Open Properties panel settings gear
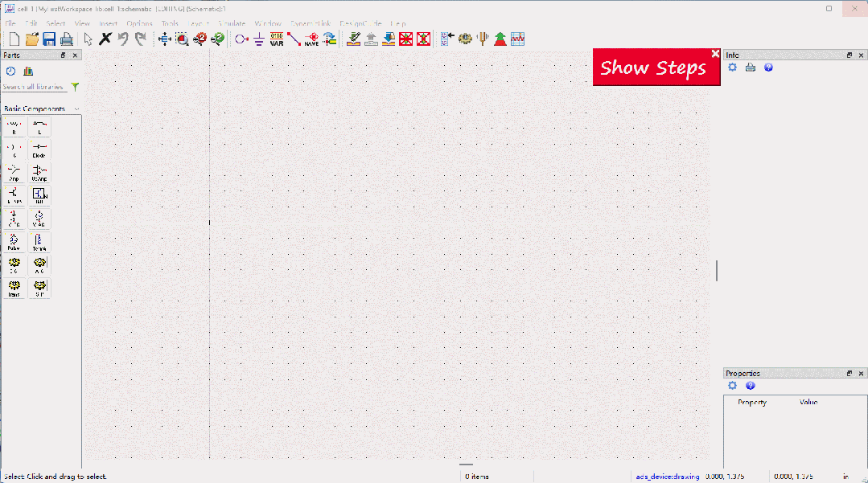The width and height of the screenshot is (868, 483). [x=732, y=386]
